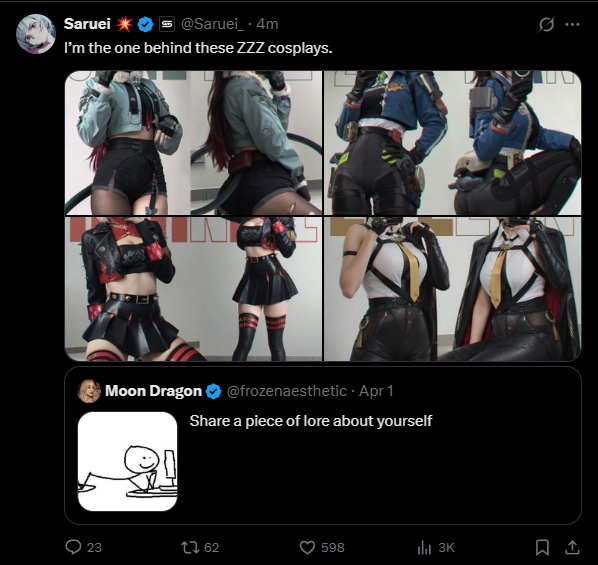Screen dimensions: 598x565
Task: Open the reply comment icon
Action: click(73, 547)
